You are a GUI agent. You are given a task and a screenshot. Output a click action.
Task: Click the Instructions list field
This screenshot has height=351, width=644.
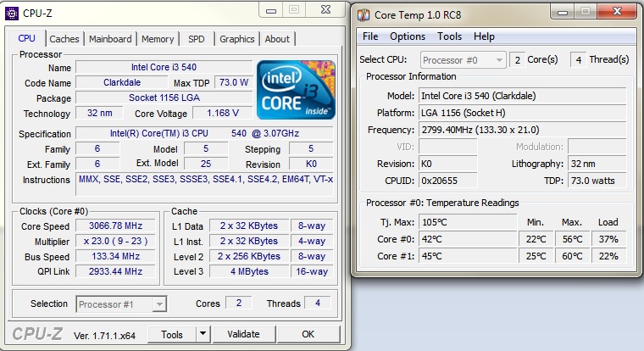point(204,184)
